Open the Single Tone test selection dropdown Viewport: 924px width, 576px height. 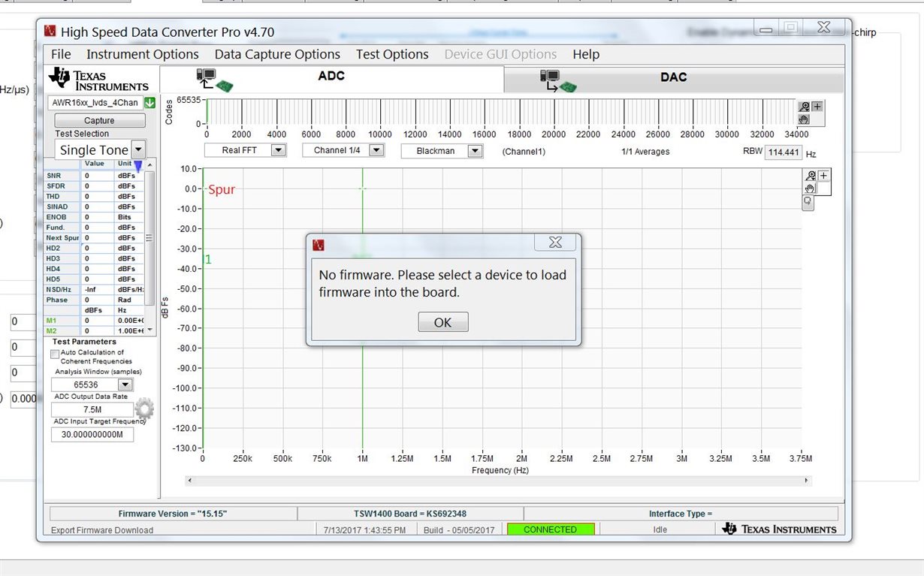pyautogui.click(x=138, y=149)
